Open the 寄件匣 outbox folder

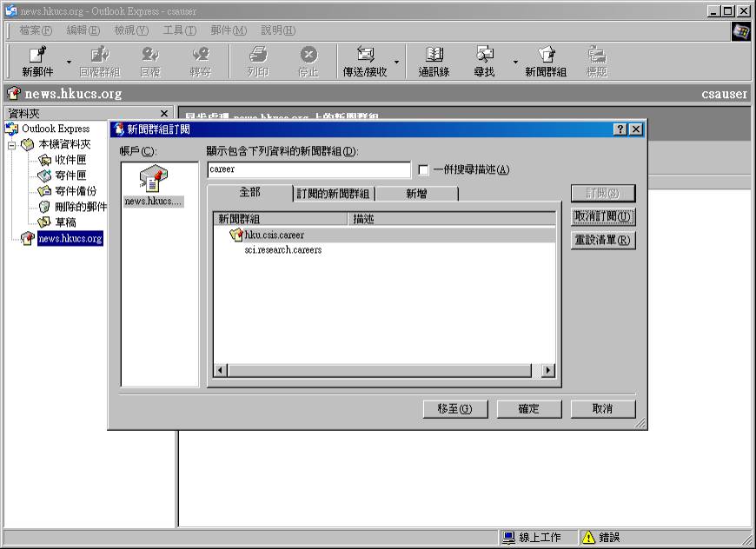point(70,175)
